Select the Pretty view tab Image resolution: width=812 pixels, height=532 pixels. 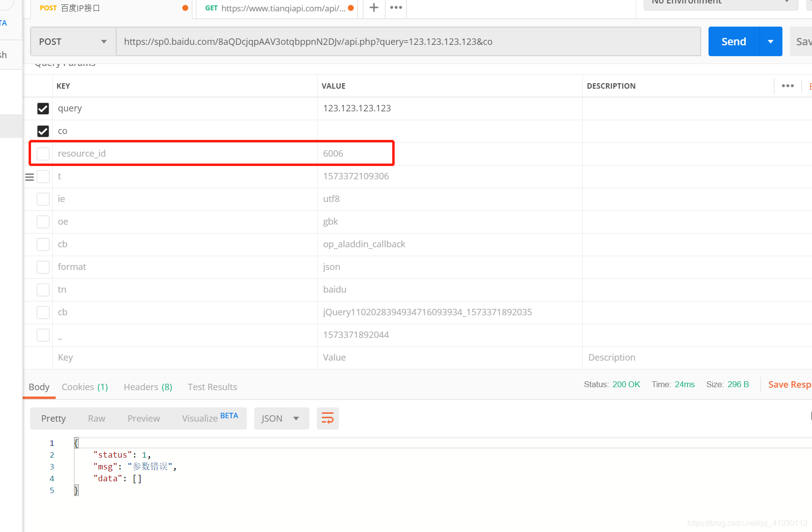click(53, 418)
